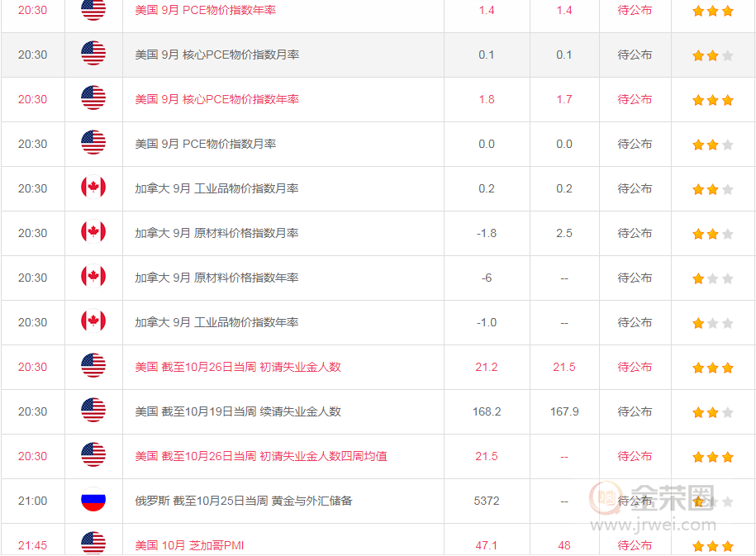The height and width of the screenshot is (556, 756).
Task: Open the 美国 9月 核心PCE物价指数年率 event
Action: coord(216,99)
